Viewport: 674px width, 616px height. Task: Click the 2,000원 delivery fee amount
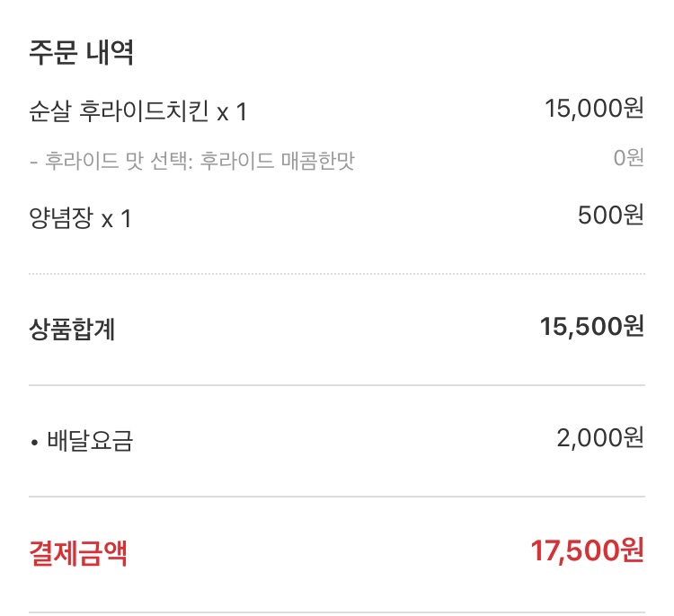[x=600, y=438]
